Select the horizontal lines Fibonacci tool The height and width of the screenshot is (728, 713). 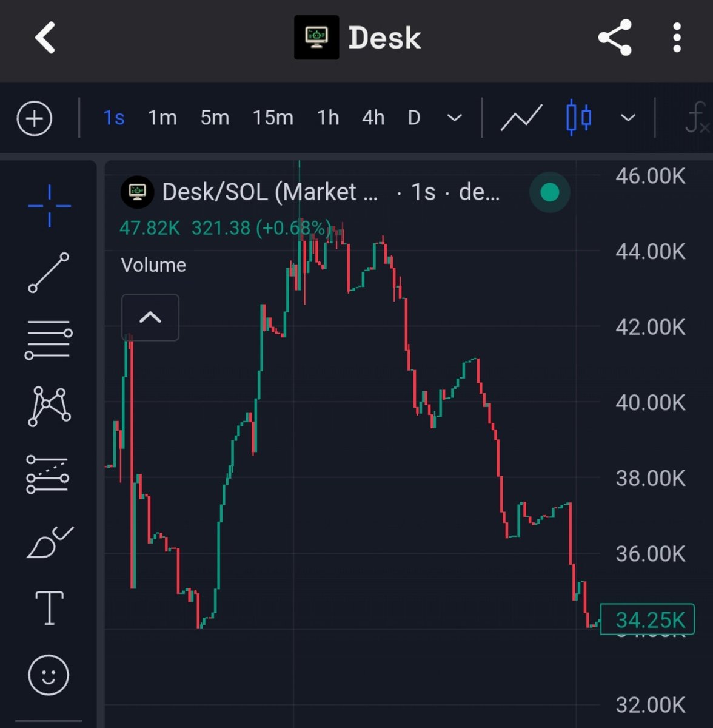pos(49,340)
